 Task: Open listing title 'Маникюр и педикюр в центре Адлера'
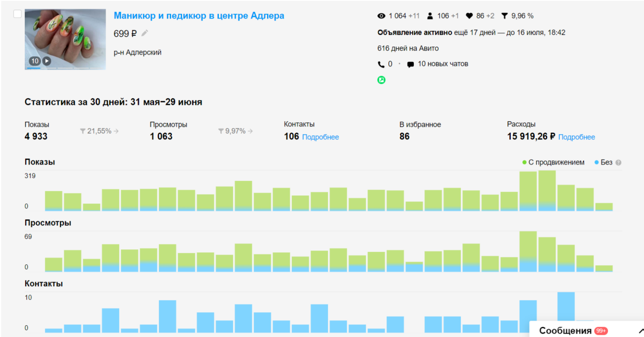click(199, 16)
